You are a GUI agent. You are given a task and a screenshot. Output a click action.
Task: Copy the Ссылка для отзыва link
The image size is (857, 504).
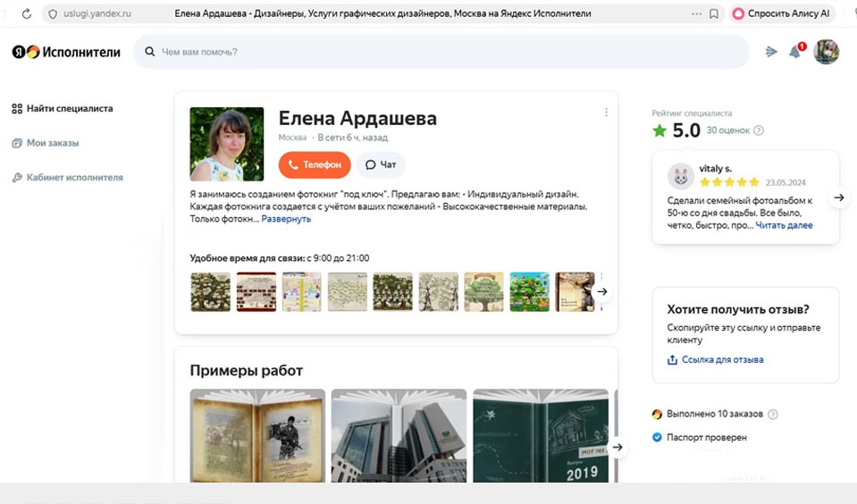[716, 360]
